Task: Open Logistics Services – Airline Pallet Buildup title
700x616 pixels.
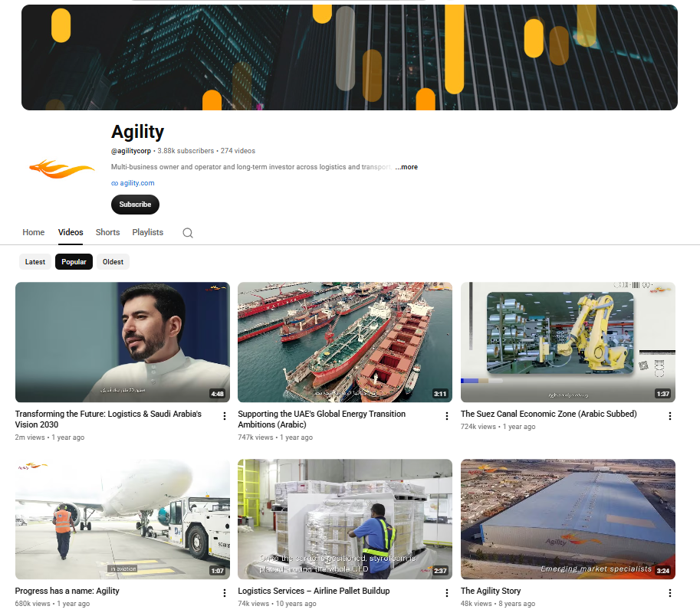Action: [x=314, y=591]
